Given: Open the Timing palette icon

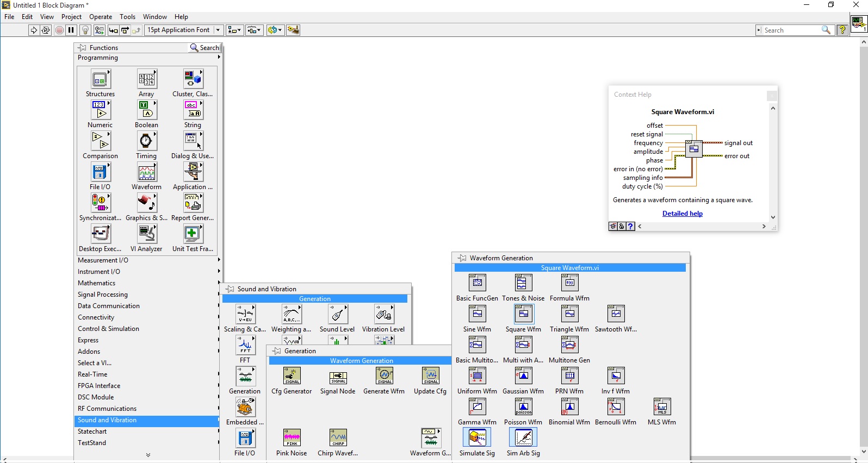Looking at the screenshot, I should [146, 141].
